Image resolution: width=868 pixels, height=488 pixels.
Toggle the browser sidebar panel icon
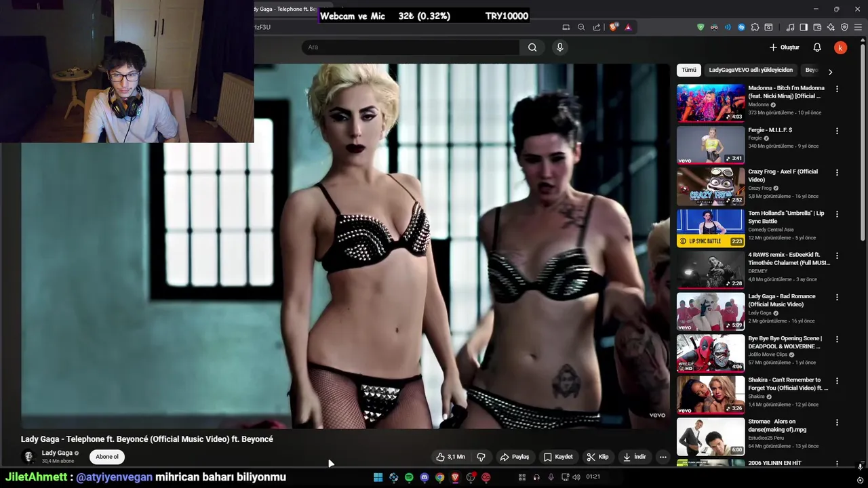pyautogui.click(x=804, y=27)
